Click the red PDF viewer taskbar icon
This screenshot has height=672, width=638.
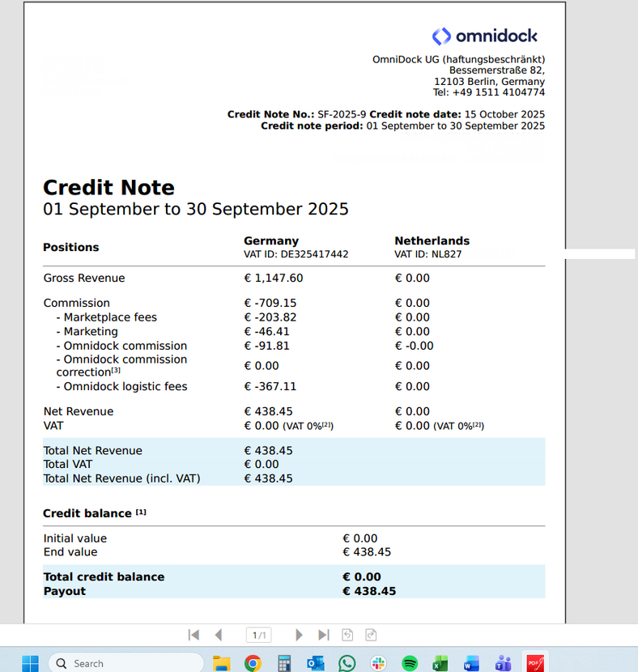(x=534, y=663)
